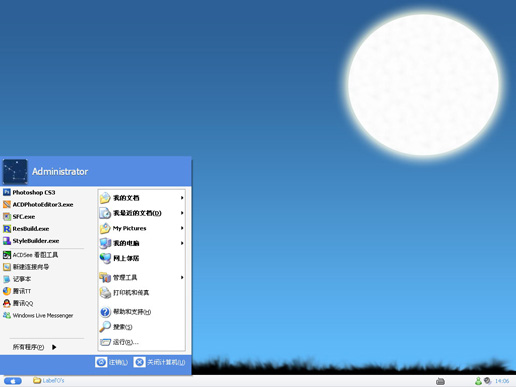Select the LabelO's taskbar folder item
This screenshot has height=387, width=516.
point(49,380)
